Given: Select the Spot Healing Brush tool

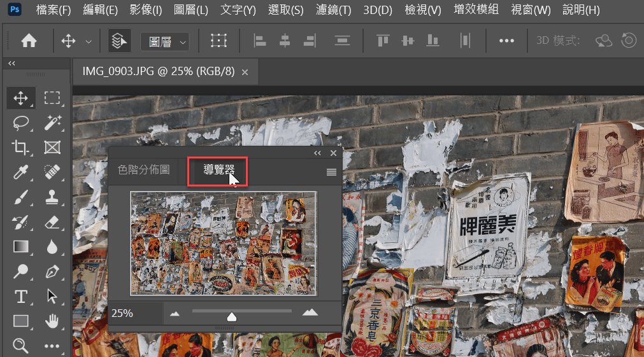Looking at the screenshot, I should [x=52, y=172].
